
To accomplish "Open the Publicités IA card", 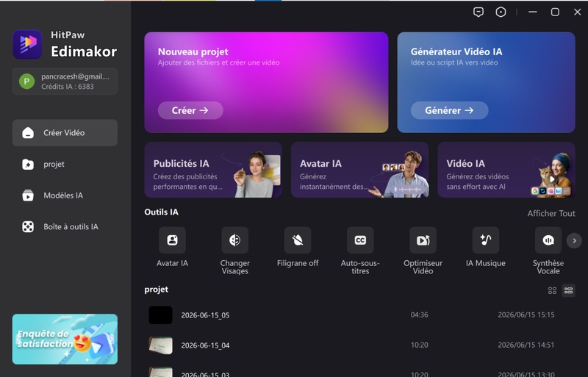I will (213, 170).
